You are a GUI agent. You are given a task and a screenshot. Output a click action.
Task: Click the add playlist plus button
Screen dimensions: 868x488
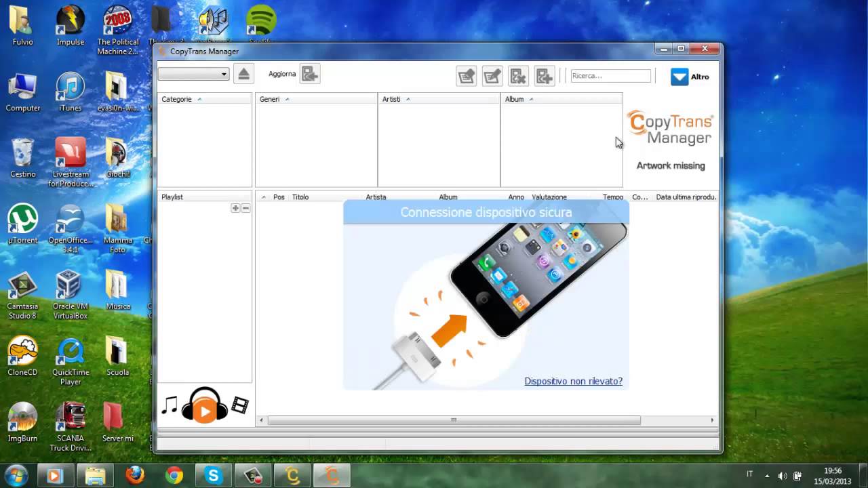(x=235, y=208)
